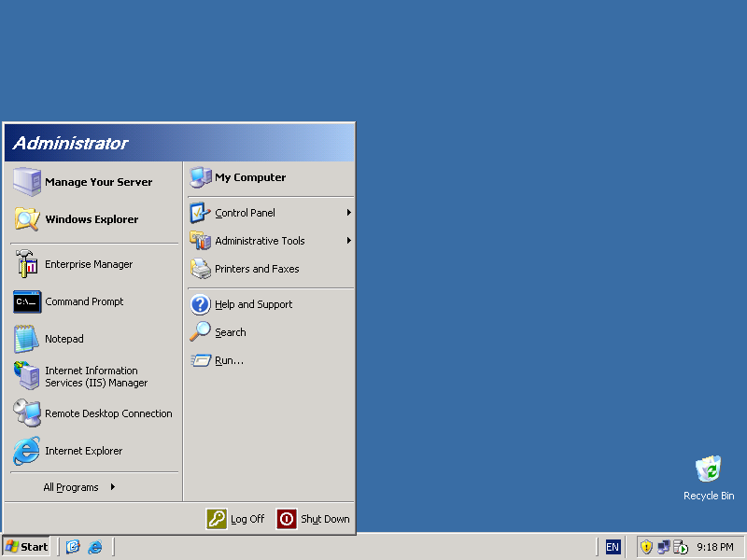747x560 pixels.
Task: Select the Run... label
Action: pos(229,360)
